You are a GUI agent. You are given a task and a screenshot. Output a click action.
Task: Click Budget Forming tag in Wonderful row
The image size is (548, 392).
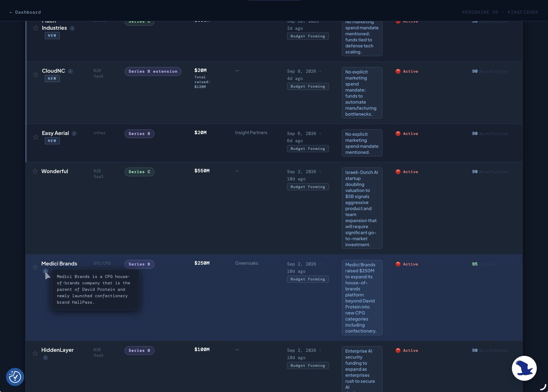(x=308, y=187)
